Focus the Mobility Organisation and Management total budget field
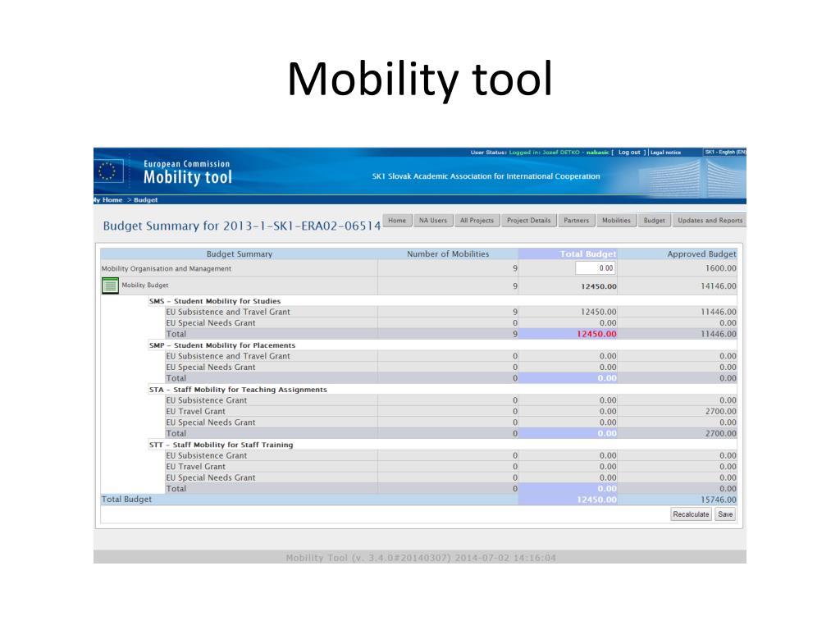840x630 pixels. [x=596, y=268]
